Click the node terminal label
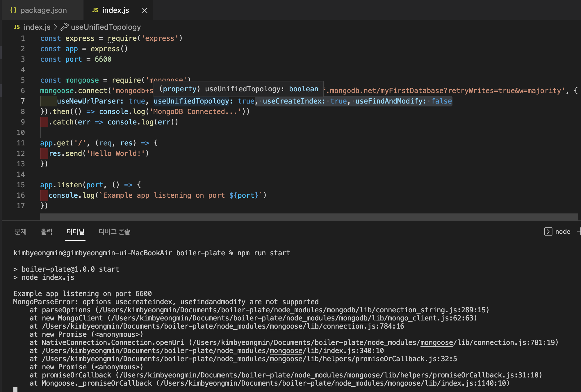Screen dimensions: 581x392 (563, 232)
